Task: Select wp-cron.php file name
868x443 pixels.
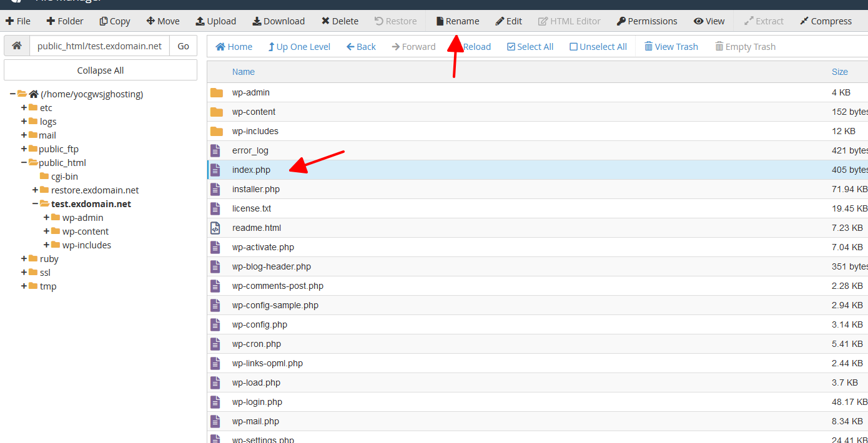Action: pos(257,344)
